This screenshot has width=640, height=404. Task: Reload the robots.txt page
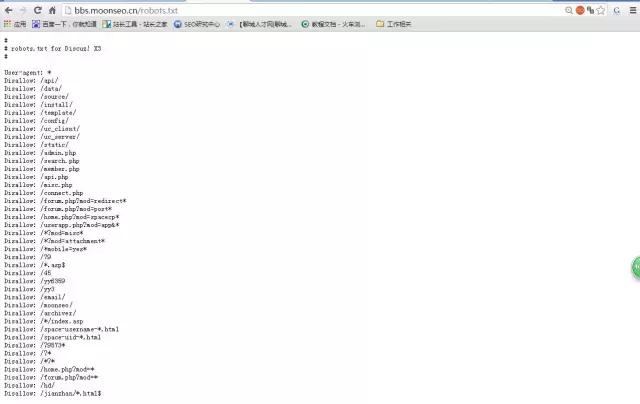point(38,10)
